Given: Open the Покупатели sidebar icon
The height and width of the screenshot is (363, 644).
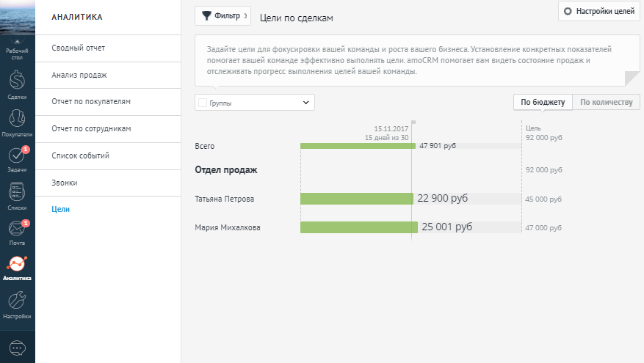Looking at the screenshot, I should click(x=17, y=119).
